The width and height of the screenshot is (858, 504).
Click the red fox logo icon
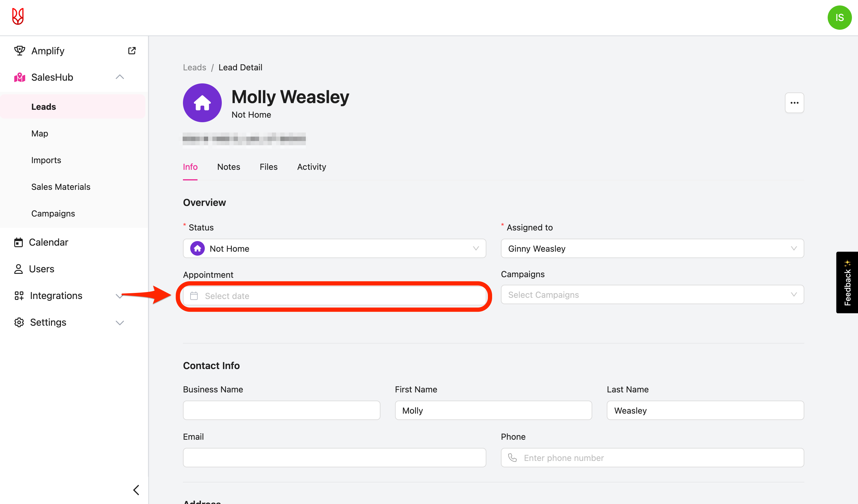point(18,16)
